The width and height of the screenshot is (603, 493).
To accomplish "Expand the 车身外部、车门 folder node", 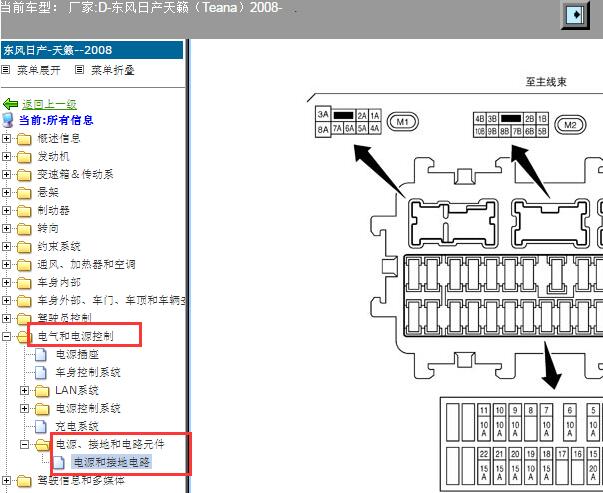I will point(6,300).
